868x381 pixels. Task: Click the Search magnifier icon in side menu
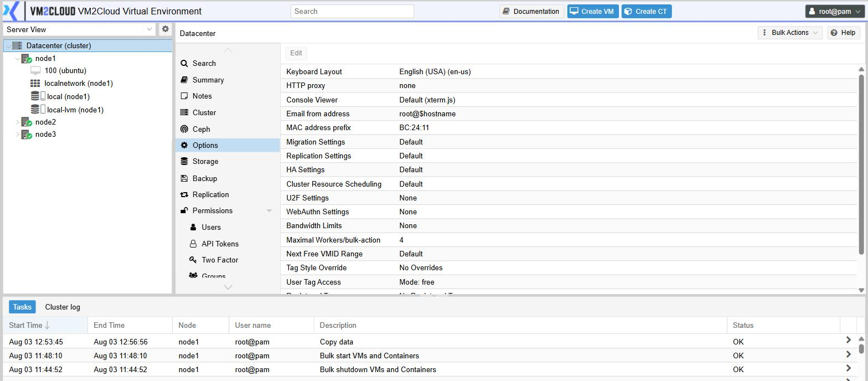(x=184, y=64)
